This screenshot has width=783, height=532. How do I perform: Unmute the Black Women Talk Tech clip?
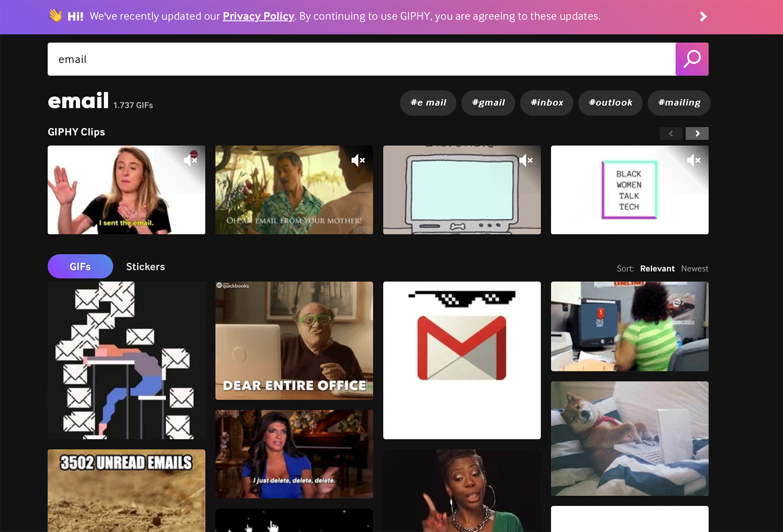[x=694, y=160]
